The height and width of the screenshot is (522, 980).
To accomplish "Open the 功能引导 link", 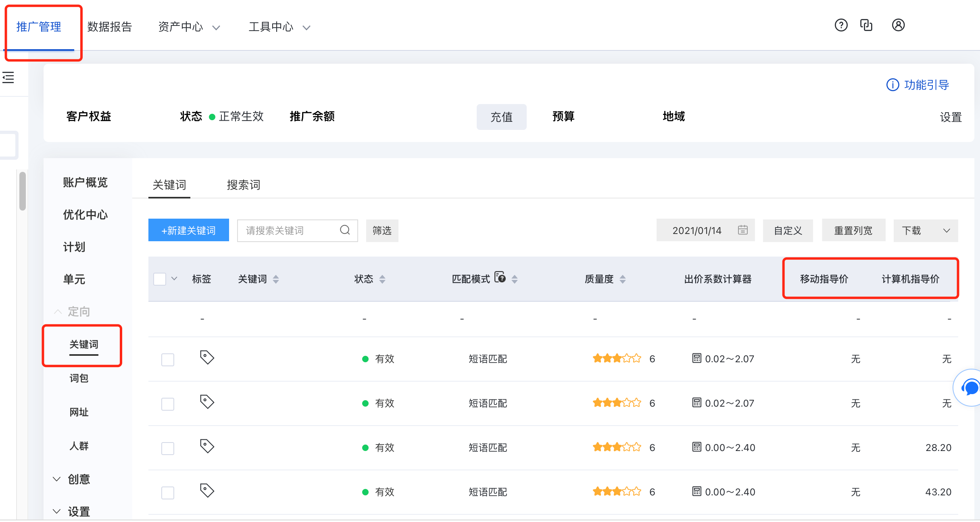I will 926,85.
